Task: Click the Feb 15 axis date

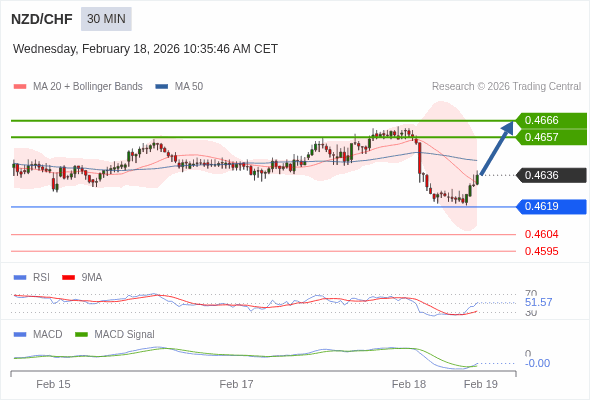Action: [x=53, y=384]
